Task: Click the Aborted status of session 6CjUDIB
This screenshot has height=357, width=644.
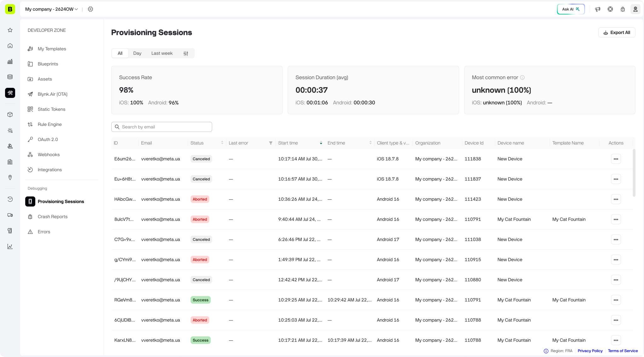Action: click(x=200, y=320)
